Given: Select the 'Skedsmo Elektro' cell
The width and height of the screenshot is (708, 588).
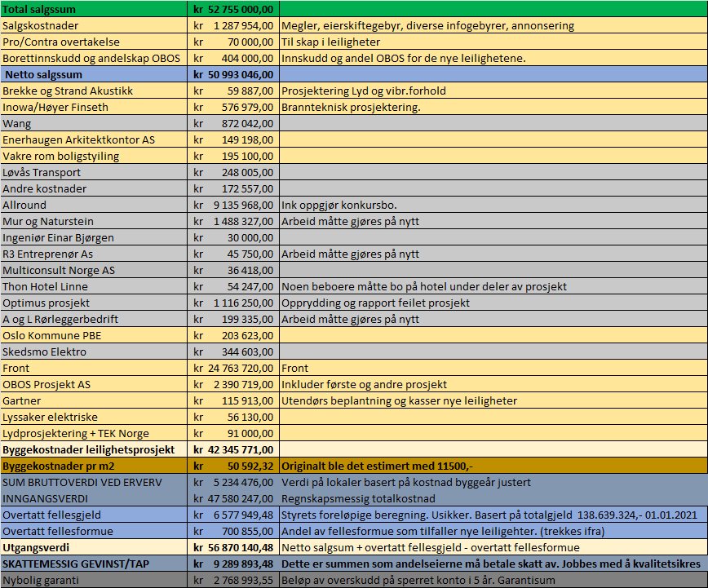Looking at the screenshot, I should pos(94,351).
